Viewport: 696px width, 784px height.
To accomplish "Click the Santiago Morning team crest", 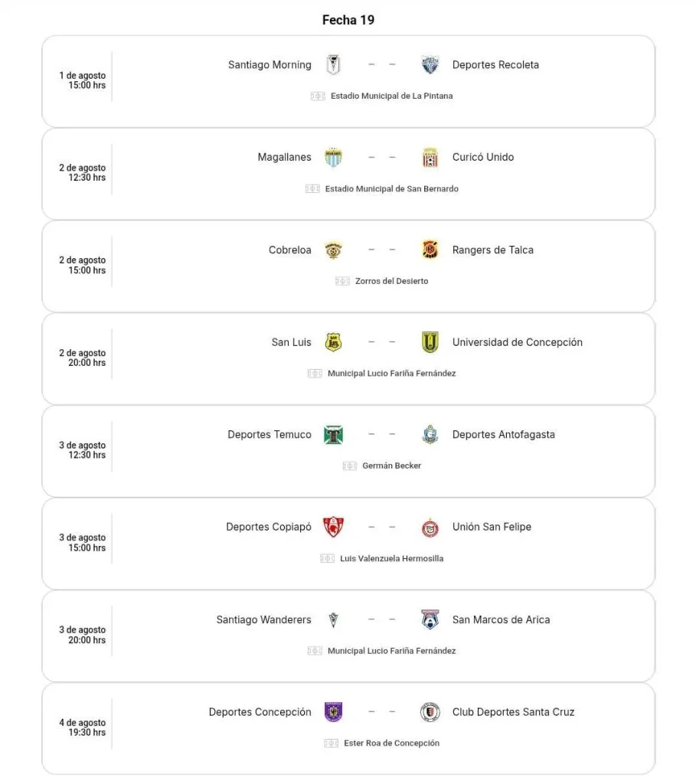I will [x=333, y=65].
